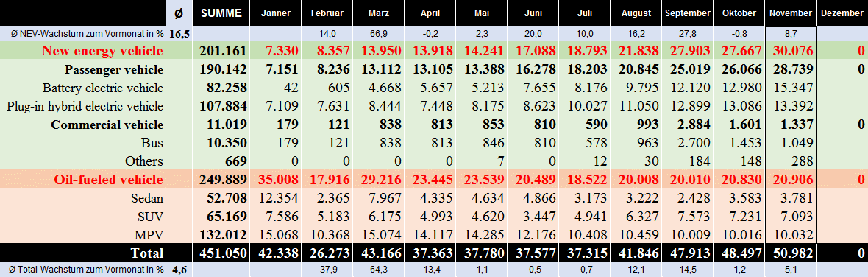Select the New energy vehicle row label
This screenshot has height=277, width=868.
click(103, 51)
